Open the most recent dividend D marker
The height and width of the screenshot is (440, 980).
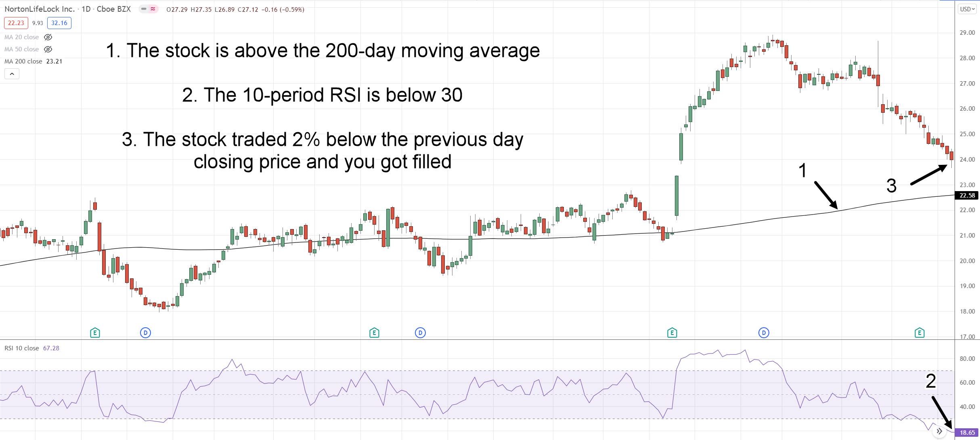[764, 333]
